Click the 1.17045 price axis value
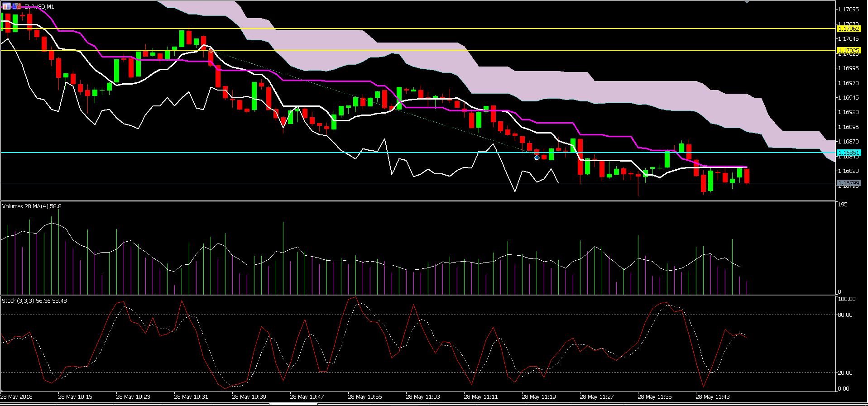The height and width of the screenshot is (406, 868). [849, 38]
